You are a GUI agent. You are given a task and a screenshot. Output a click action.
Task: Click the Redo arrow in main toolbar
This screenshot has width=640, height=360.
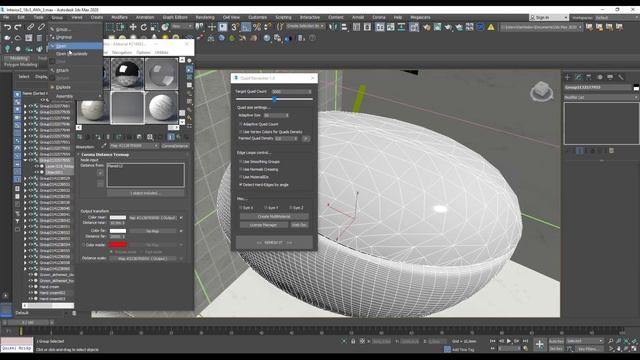point(18,27)
